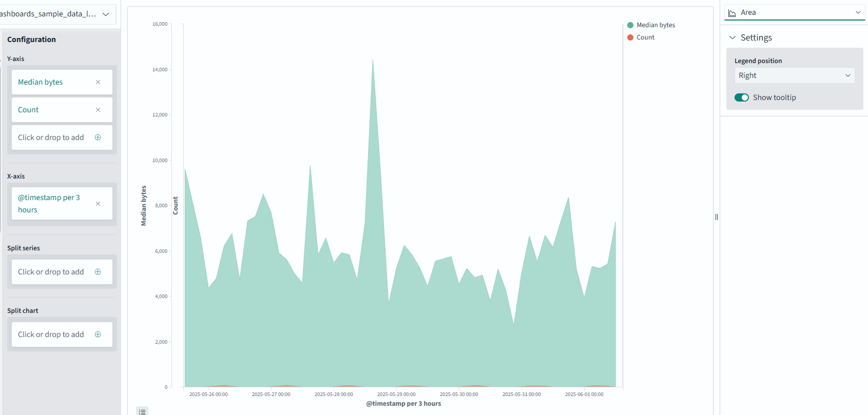Click plus icon to add Y-axis metric
The width and height of the screenshot is (868, 415).
coord(98,137)
